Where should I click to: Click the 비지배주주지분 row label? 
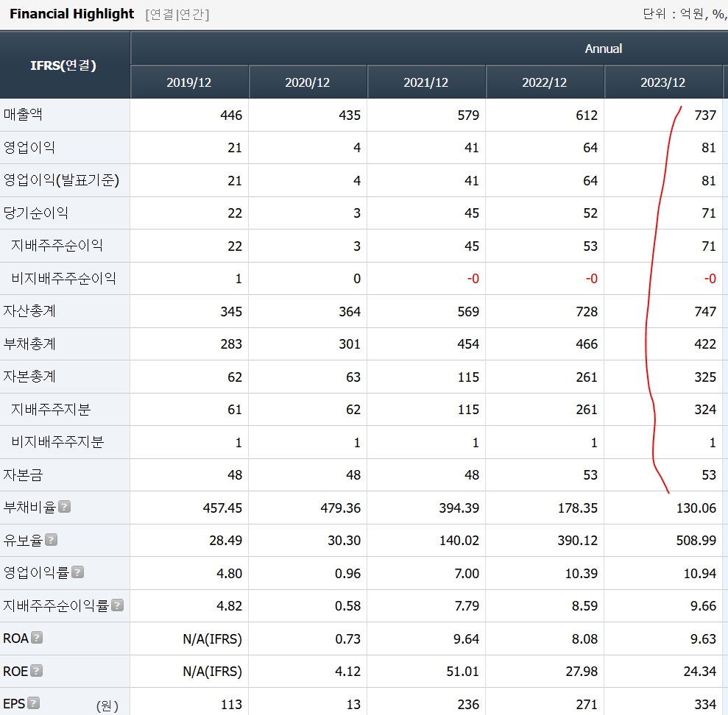click(x=57, y=441)
